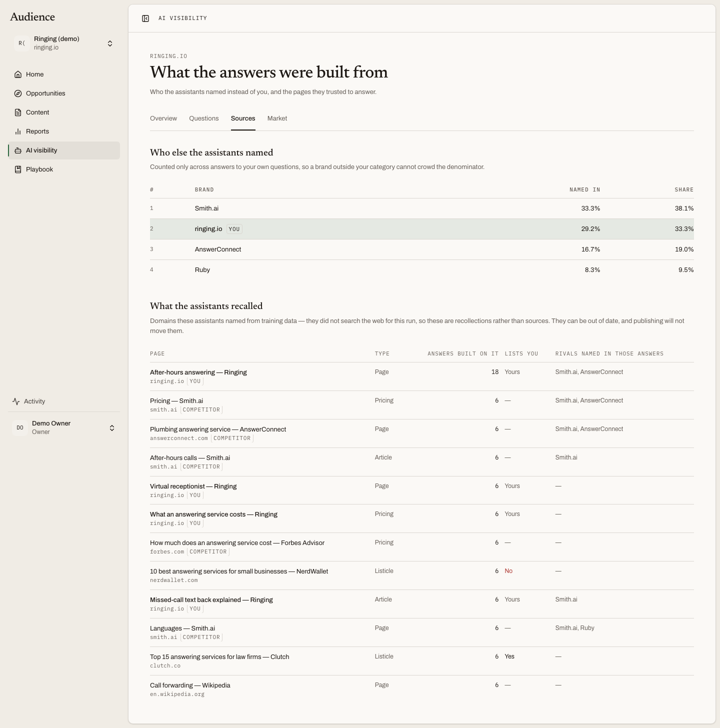Viewport: 720px width, 728px height.
Task: Open Top 15 answering services — Clutch row
Action: pyautogui.click(x=422, y=661)
